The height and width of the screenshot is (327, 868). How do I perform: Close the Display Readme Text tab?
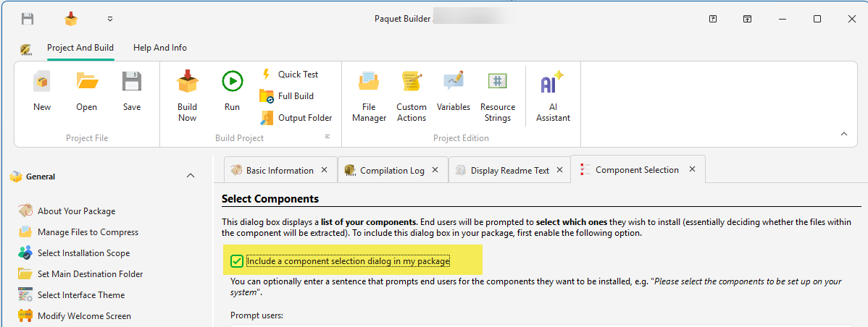(559, 170)
